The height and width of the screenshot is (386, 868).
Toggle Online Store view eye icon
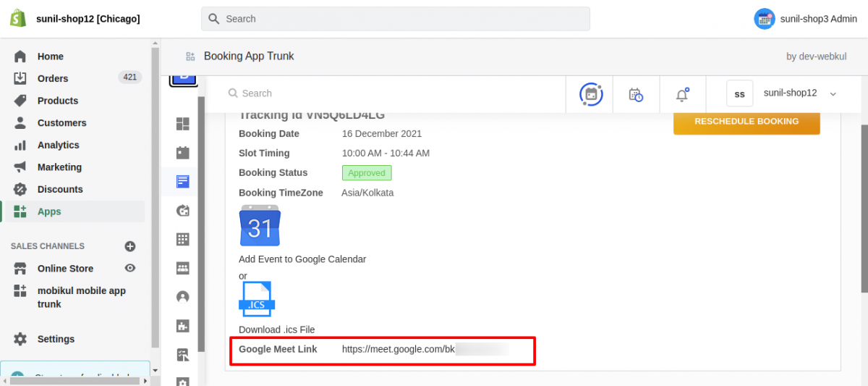(130, 268)
